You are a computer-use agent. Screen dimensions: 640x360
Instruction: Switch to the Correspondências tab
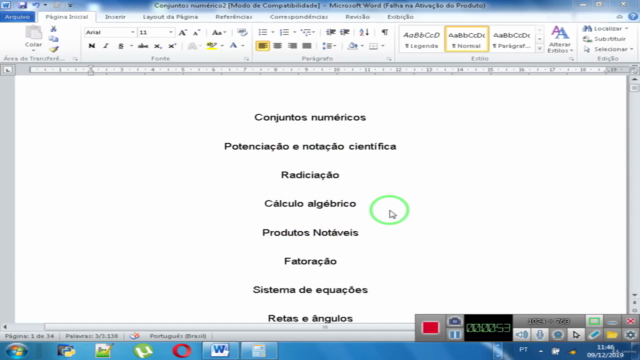coord(299,17)
